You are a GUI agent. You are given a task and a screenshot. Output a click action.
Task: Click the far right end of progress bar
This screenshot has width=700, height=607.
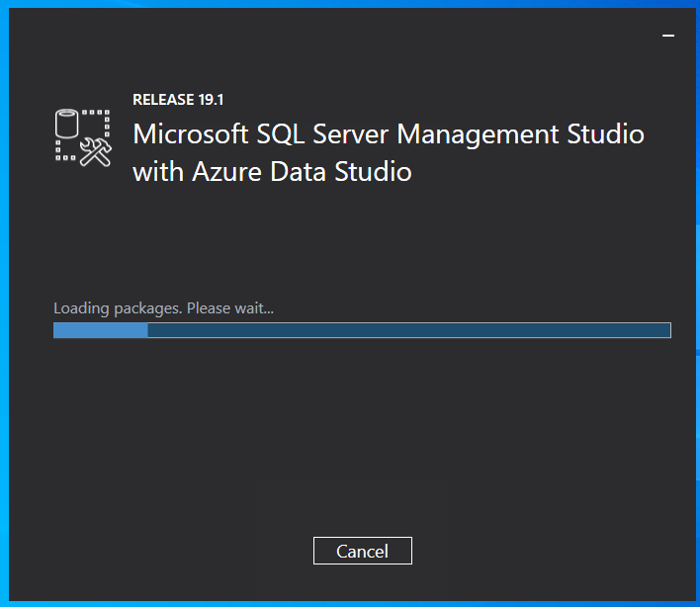coord(668,330)
